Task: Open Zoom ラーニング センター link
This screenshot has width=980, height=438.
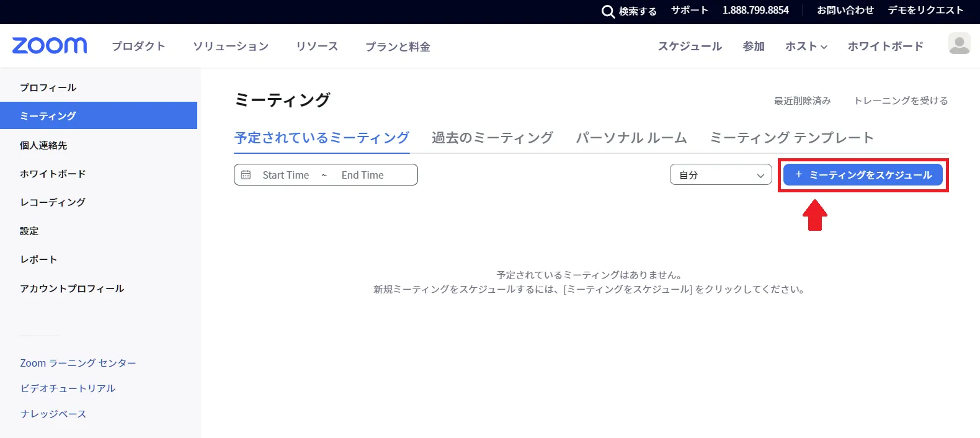Action: [x=78, y=363]
